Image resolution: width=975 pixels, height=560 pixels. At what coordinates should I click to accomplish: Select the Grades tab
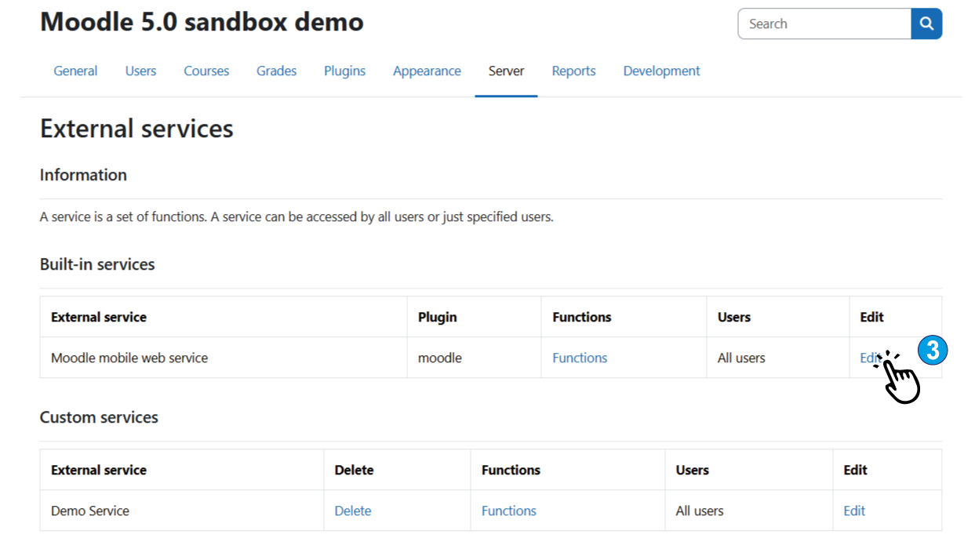point(276,71)
